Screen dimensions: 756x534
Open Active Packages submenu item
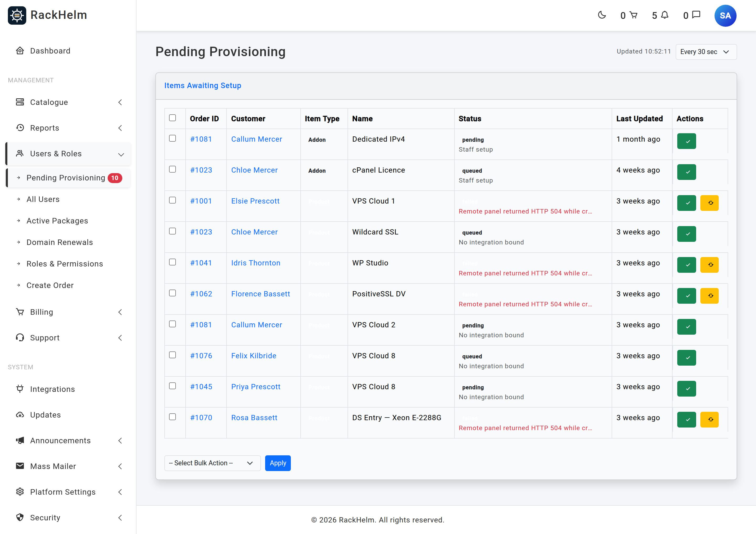(x=68, y=221)
